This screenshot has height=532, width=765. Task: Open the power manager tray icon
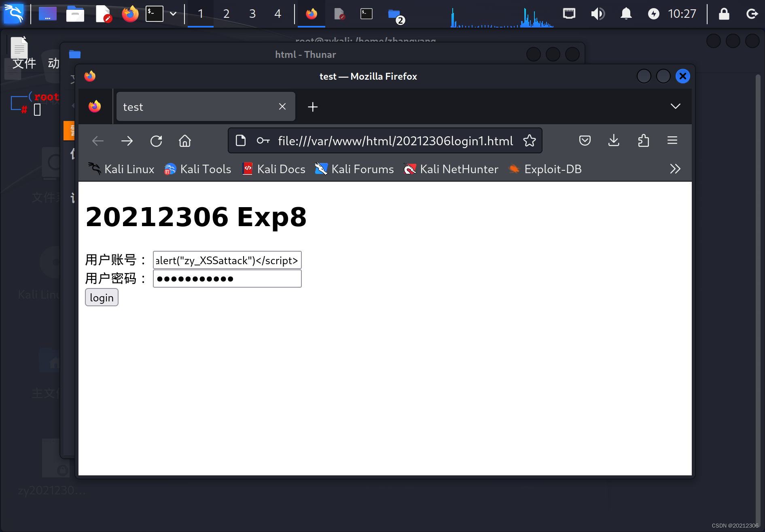pyautogui.click(x=653, y=14)
